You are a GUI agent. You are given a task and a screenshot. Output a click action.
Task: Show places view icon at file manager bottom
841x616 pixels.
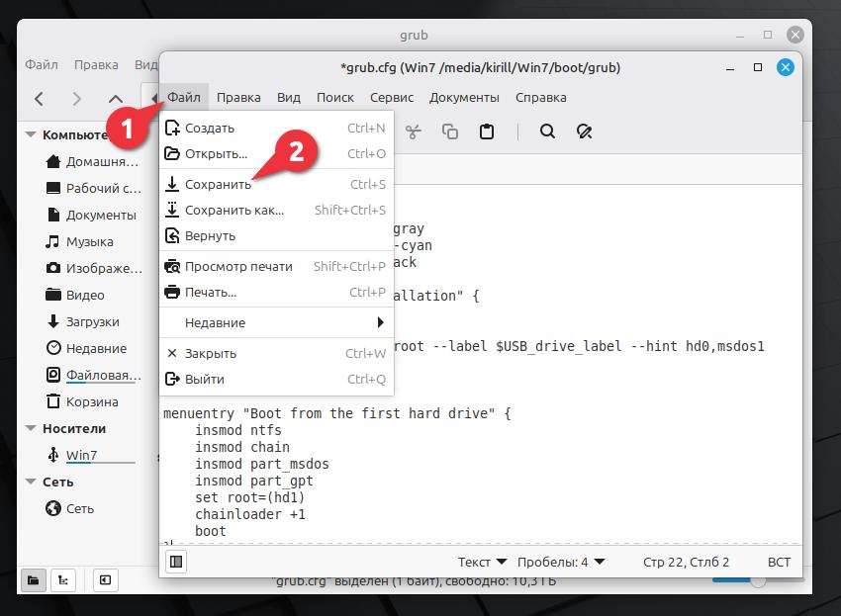point(34,580)
